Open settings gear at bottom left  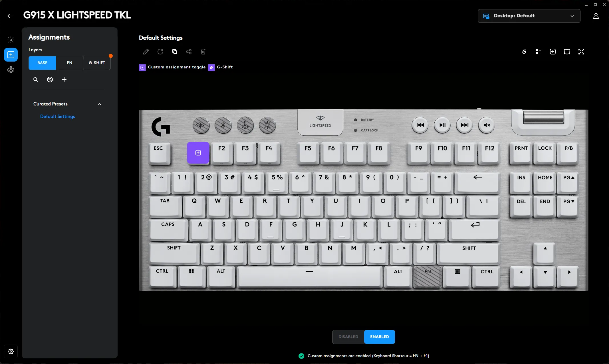click(x=11, y=351)
